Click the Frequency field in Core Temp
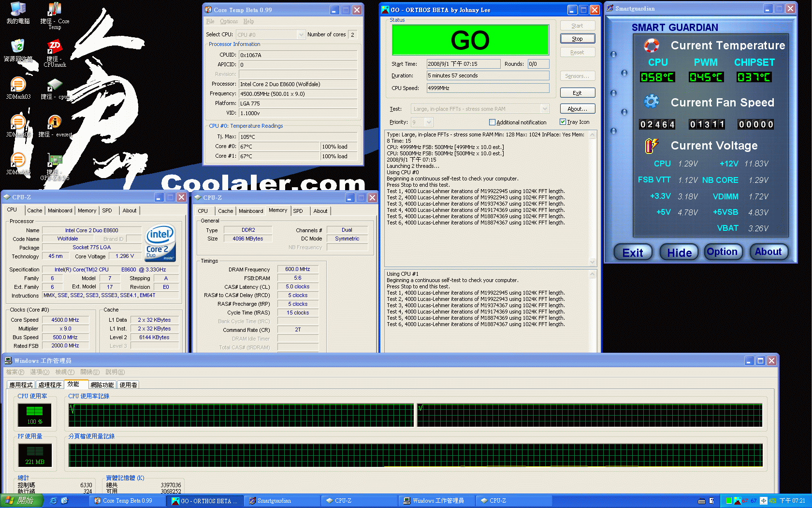The width and height of the screenshot is (812, 508). 298,94
